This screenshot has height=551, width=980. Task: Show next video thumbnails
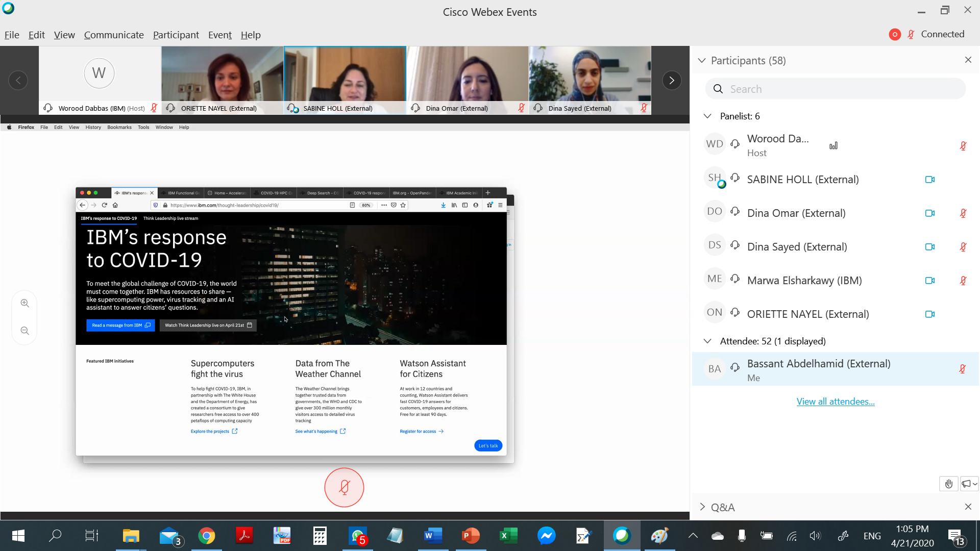pyautogui.click(x=672, y=80)
